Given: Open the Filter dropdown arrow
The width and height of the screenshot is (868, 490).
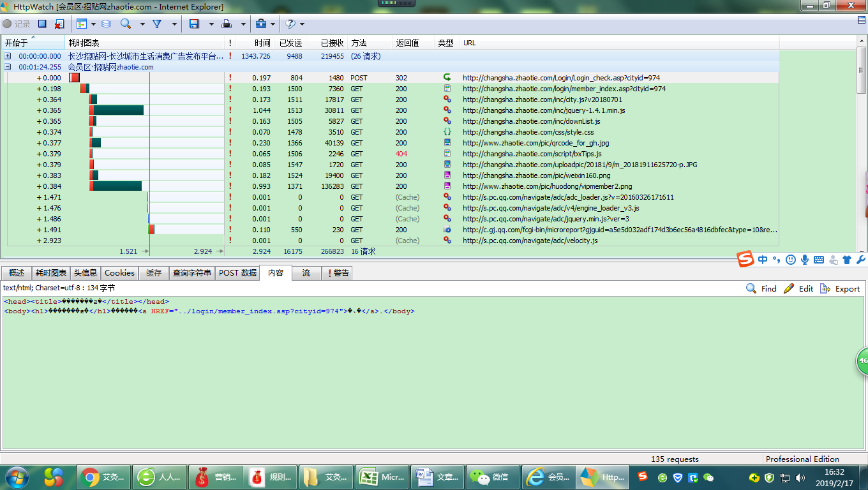Looking at the screenshot, I should click(x=174, y=24).
